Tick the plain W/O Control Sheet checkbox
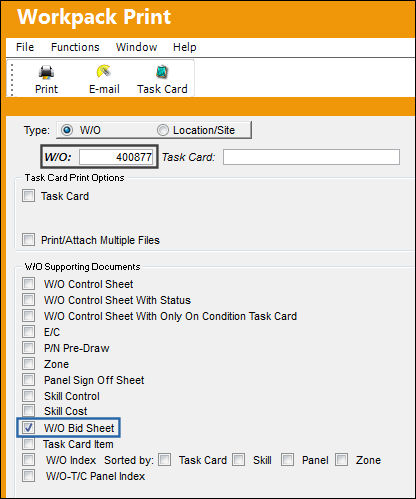Screen dimensions: 416x499 coord(28,284)
